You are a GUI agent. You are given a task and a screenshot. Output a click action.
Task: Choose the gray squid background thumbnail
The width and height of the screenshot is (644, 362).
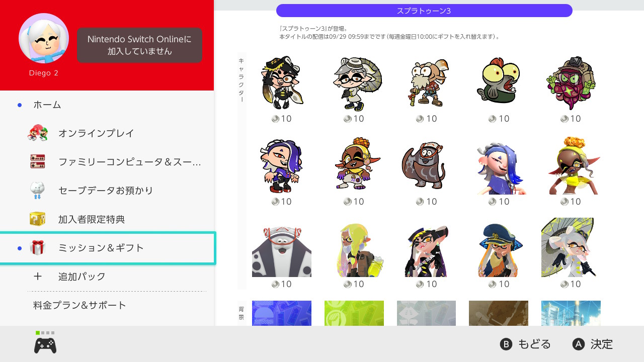coord(427,313)
